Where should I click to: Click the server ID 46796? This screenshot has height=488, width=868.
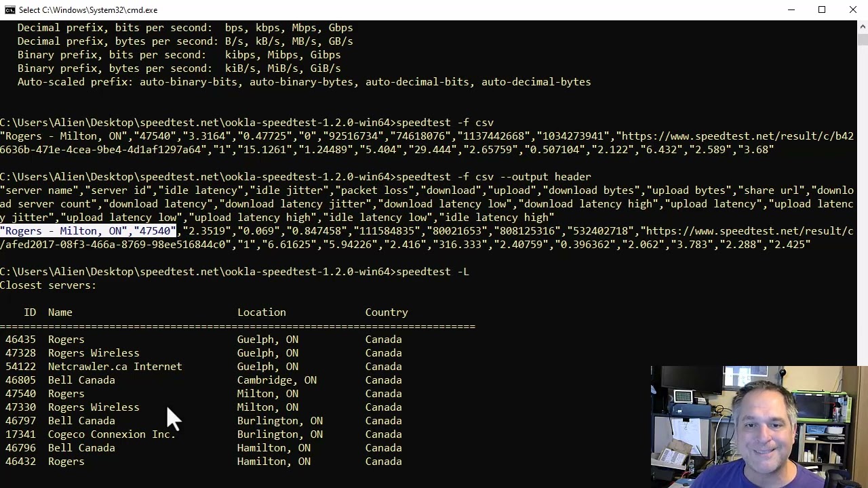[20, 447]
